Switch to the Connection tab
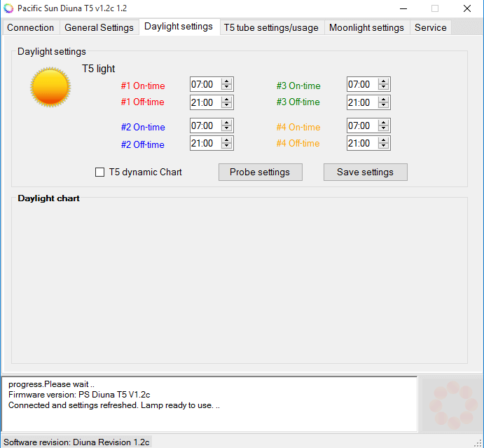The image size is (484, 448). tap(30, 27)
